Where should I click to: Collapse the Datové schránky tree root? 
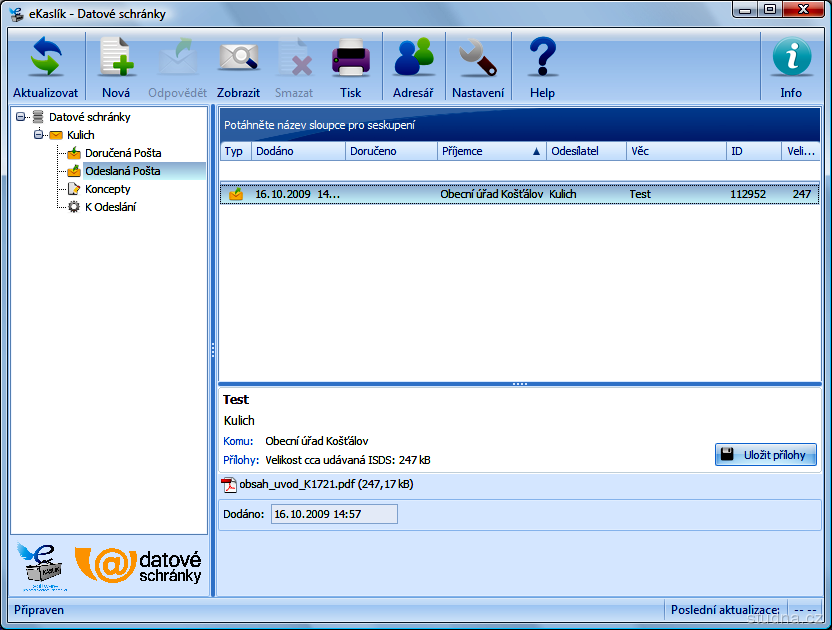coord(21,117)
